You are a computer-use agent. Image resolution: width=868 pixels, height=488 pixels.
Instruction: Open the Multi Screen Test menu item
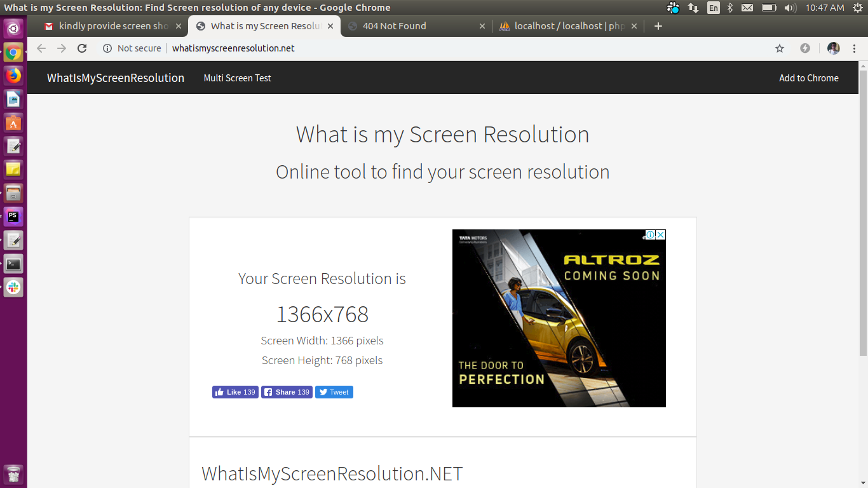coord(237,78)
